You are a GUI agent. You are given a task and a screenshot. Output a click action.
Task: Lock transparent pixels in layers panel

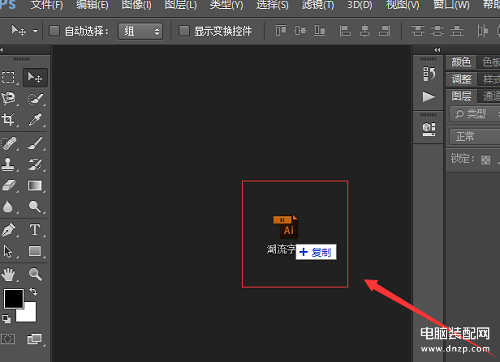[486, 160]
